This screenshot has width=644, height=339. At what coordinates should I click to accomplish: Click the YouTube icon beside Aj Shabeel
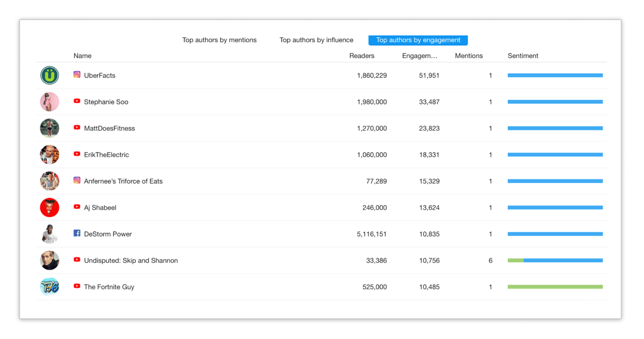[x=77, y=207]
